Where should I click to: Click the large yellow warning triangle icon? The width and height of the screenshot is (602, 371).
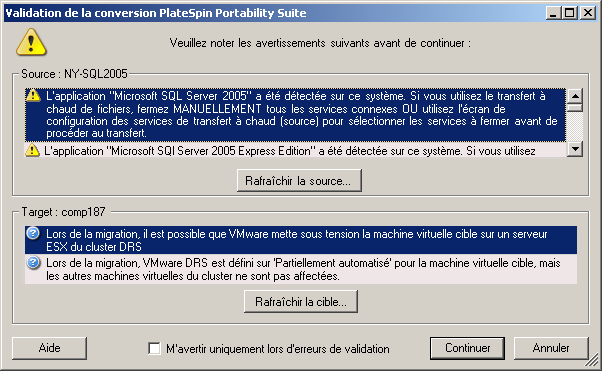tap(31, 42)
